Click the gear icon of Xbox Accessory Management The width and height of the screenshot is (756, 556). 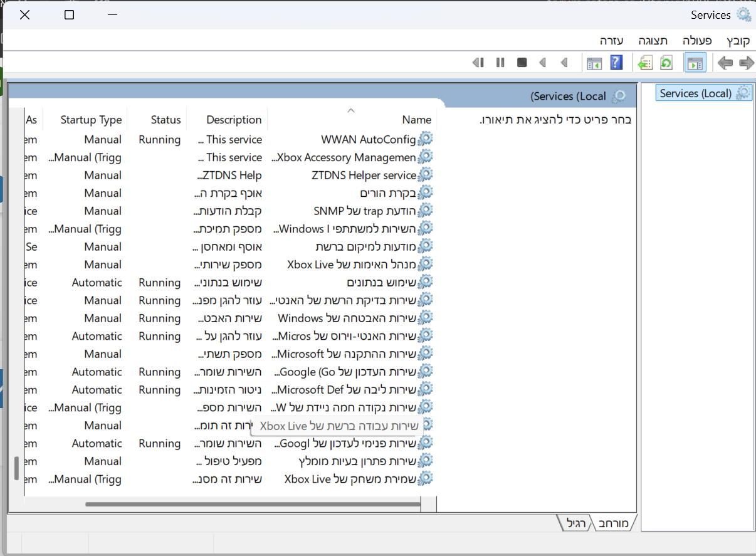point(426,157)
